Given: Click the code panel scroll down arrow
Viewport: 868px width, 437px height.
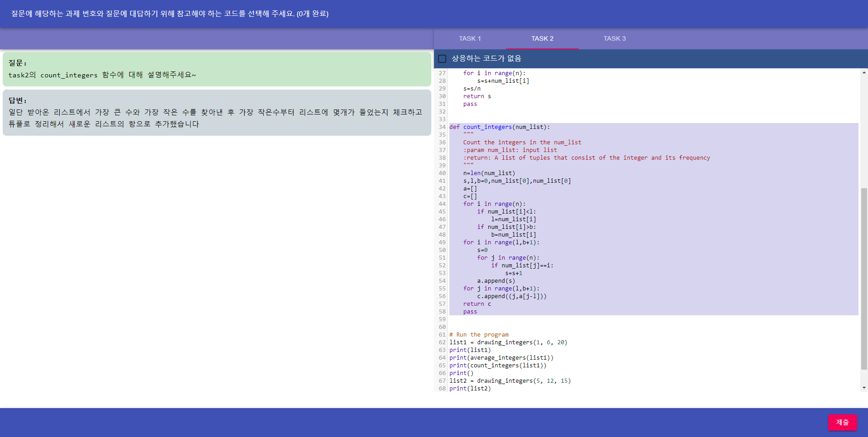Looking at the screenshot, I should pyautogui.click(x=864, y=388).
